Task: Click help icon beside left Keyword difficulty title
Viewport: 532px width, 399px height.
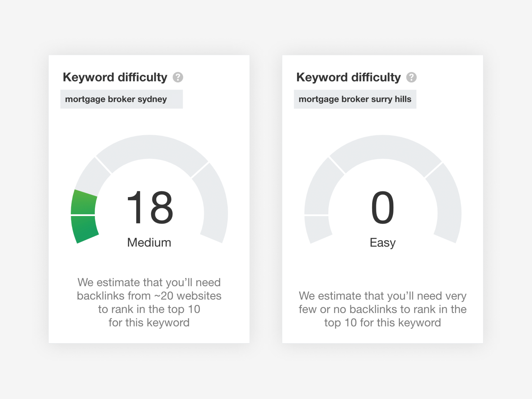Action: [x=178, y=77]
